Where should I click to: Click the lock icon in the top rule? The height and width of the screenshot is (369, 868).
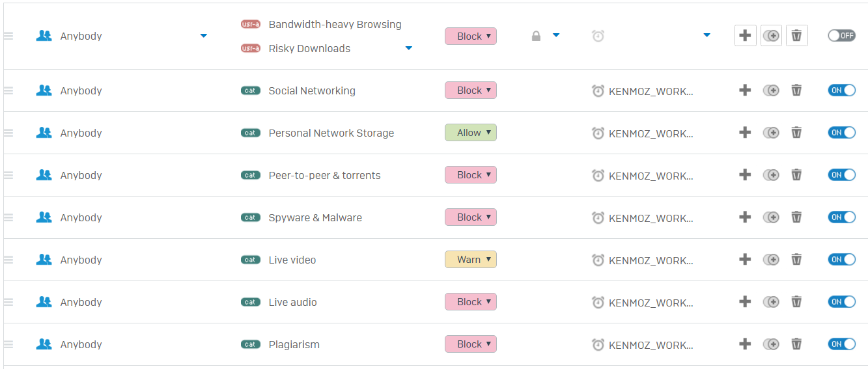click(536, 36)
